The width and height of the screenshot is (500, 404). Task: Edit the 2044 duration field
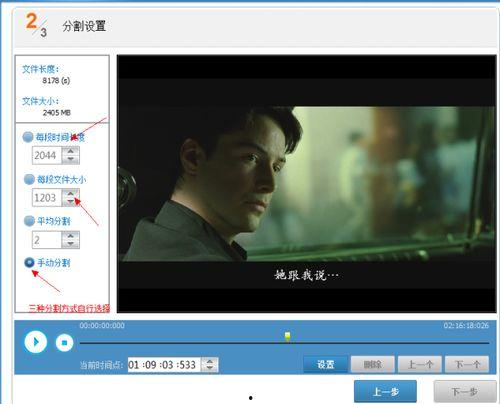pyautogui.click(x=47, y=155)
